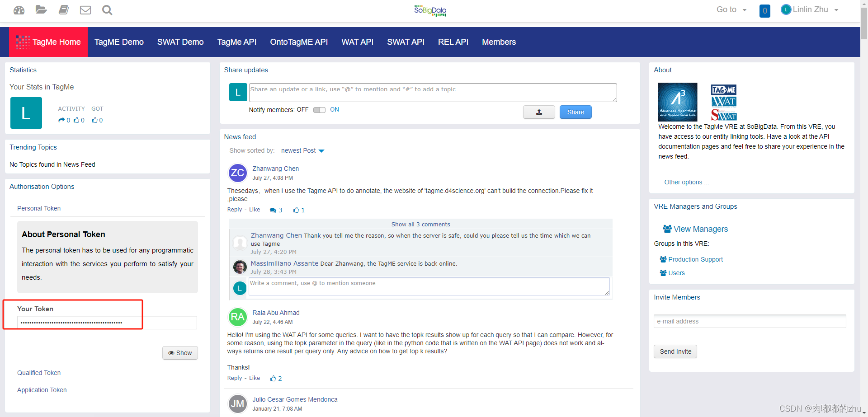Open the Production-Support group
This screenshot has height=417, width=868.
pos(691,259)
